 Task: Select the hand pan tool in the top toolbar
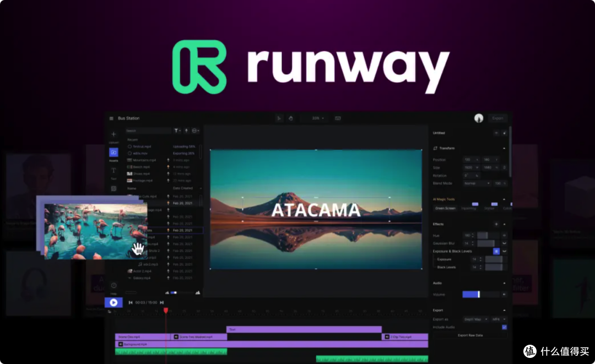pyautogui.click(x=291, y=118)
